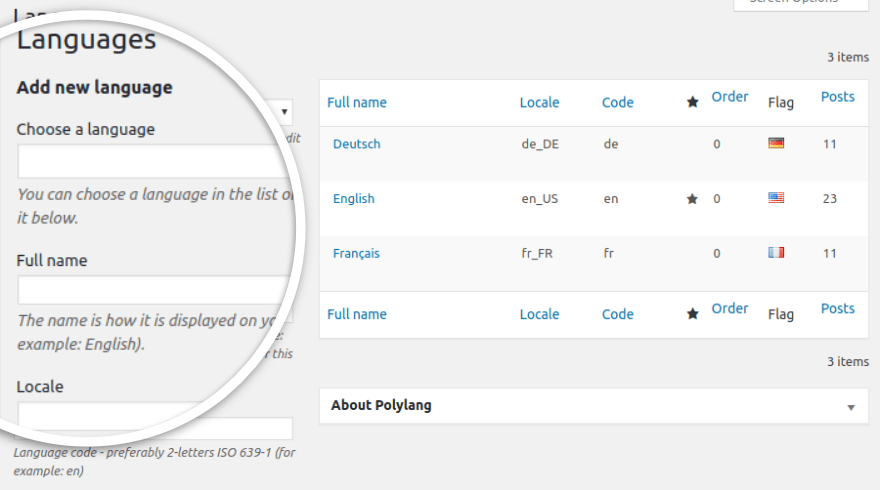The height and width of the screenshot is (490, 880).
Task: Open the Deutsch language entry
Action: (356, 144)
